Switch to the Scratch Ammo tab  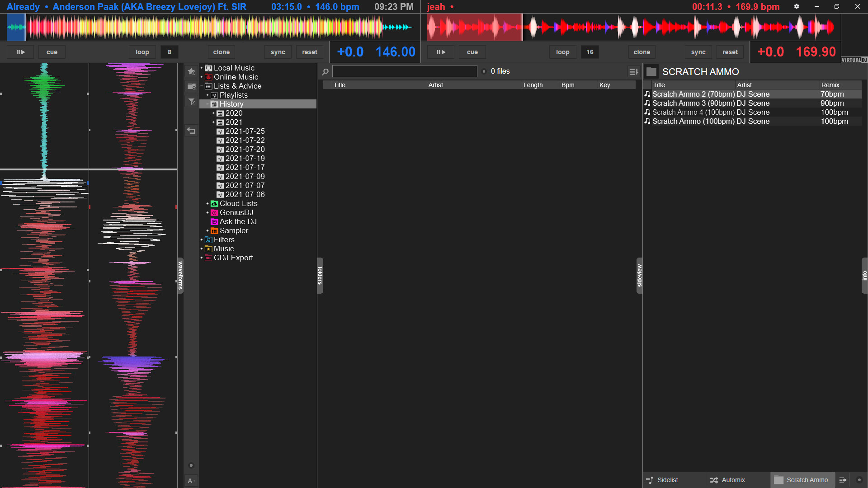802,480
